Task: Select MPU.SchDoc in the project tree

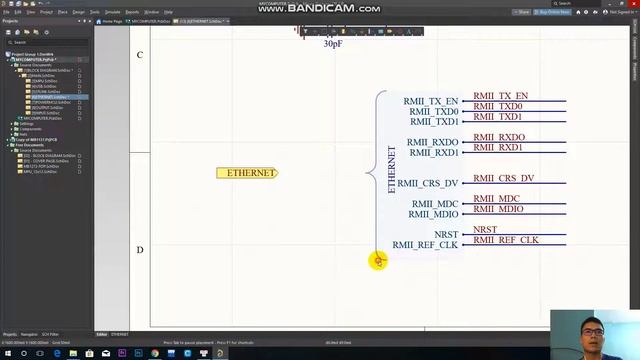Action: [x=44, y=81]
